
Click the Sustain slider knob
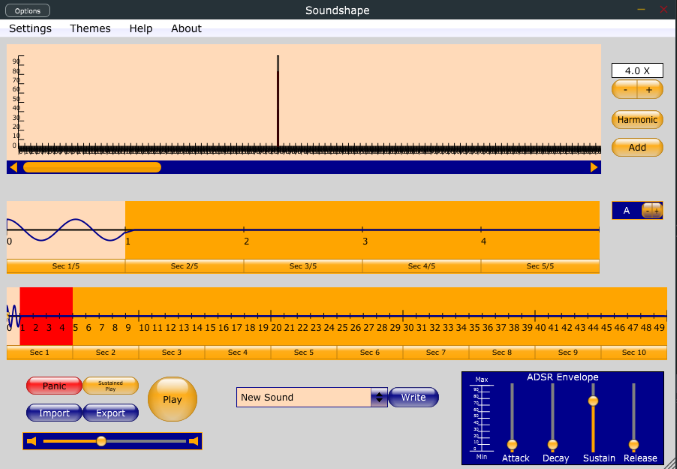pyautogui.click(x=593, y=401)
